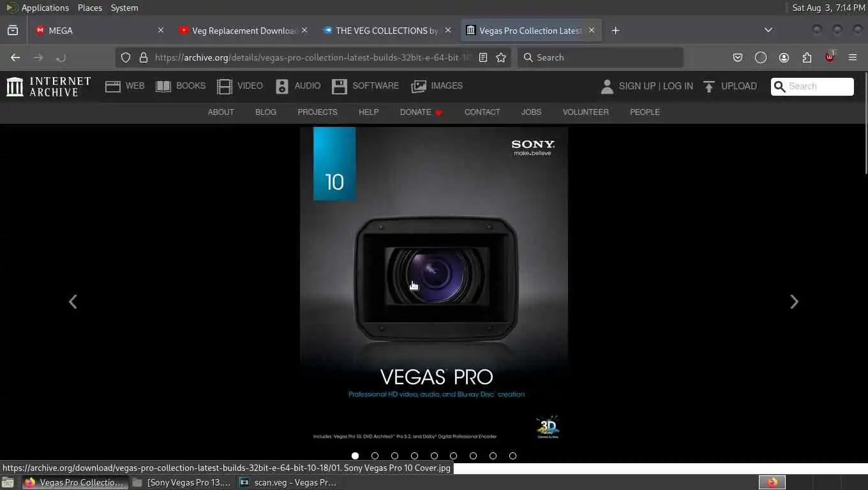Click the archive.org URL address bar
868x490 pixels.
tap(313, 57)
